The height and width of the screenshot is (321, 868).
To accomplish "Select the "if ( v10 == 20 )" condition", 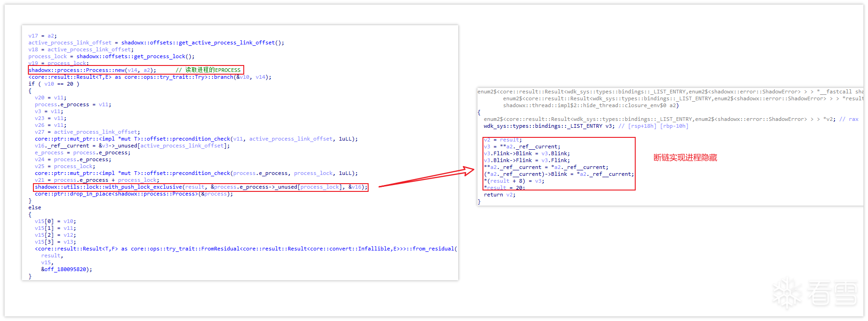I will (54, 84).
